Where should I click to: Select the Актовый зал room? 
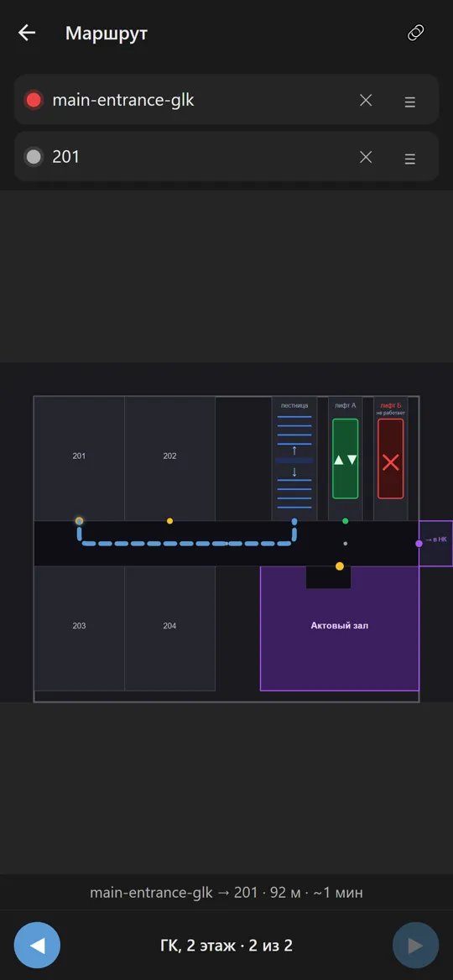[x=339, y=628]
